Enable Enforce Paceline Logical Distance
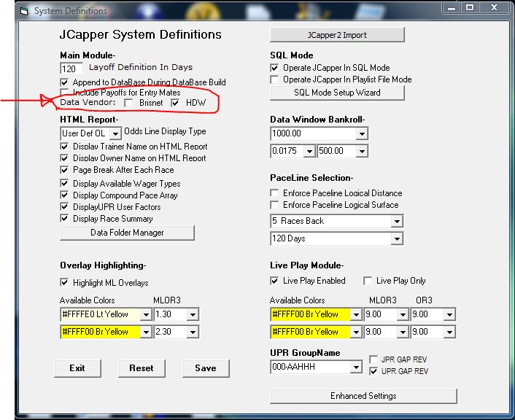 pos(274,192)
